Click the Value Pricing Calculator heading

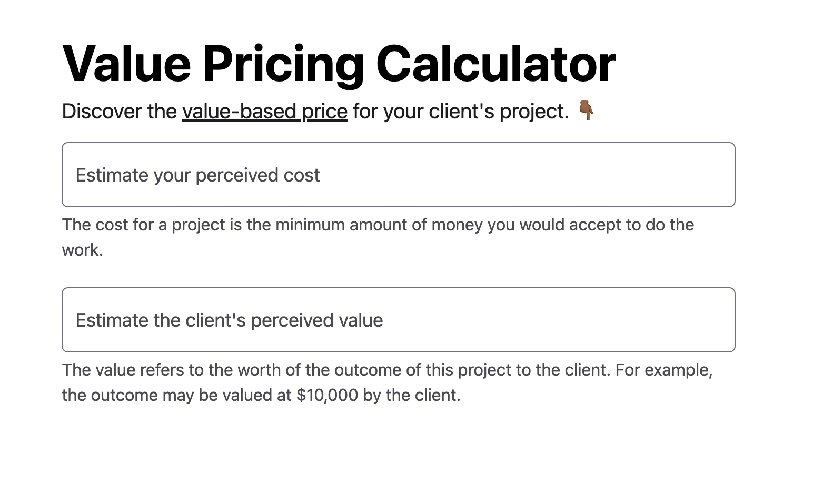(x=339, y=63)
